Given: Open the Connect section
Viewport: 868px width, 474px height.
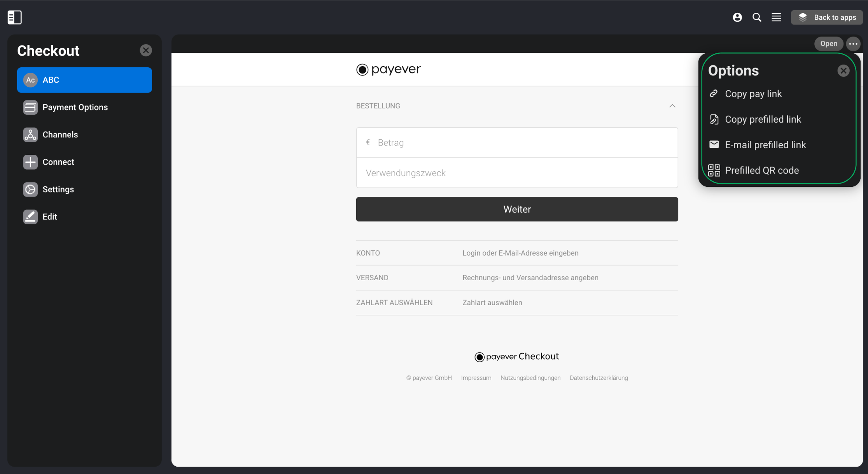Looking at the screenshot, I should point(84,162).
